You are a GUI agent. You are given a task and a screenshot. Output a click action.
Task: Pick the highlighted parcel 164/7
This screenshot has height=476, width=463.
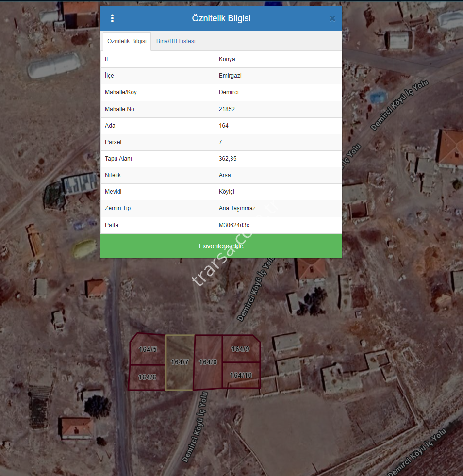(x=180, y=362)
